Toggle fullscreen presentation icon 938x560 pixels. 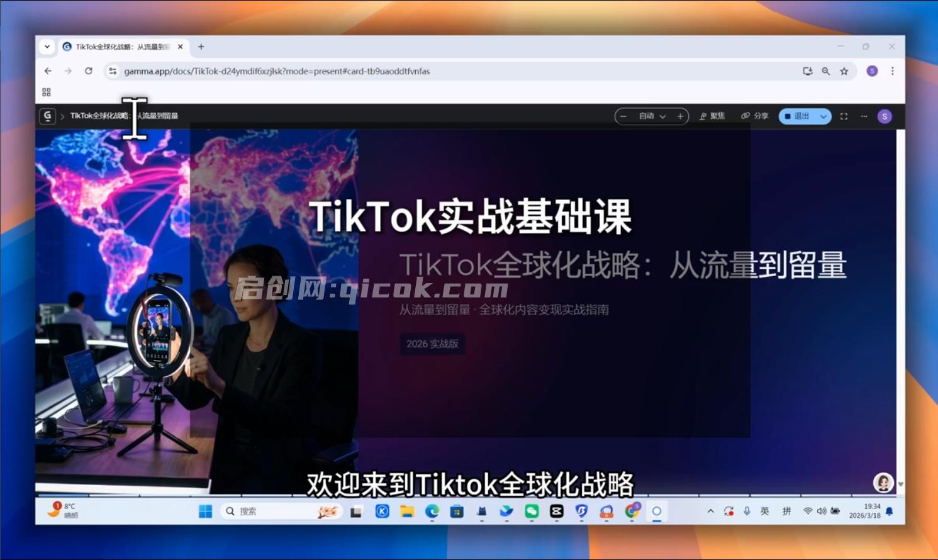point(844,116)
